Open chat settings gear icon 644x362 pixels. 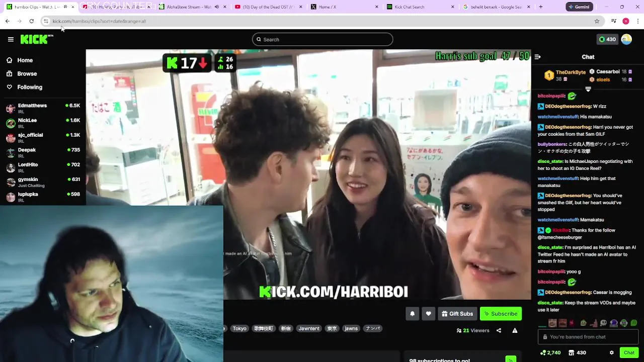[611, 352]
